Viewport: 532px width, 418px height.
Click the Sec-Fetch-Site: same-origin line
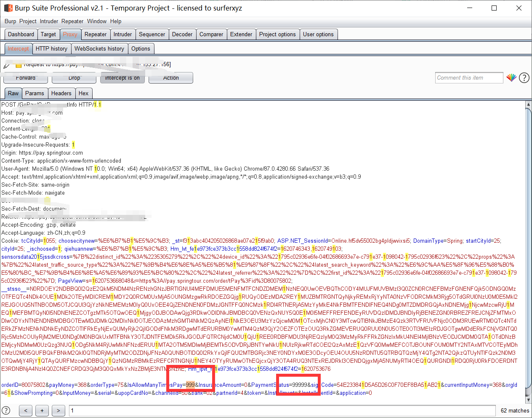tap(35, 185)
